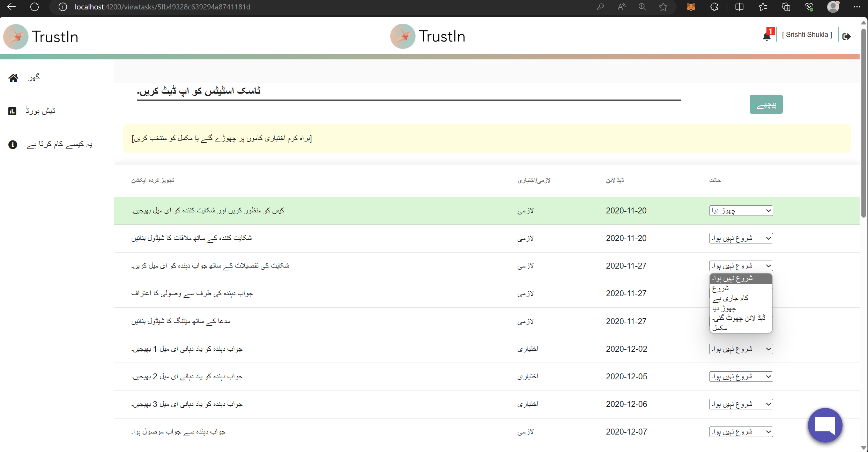Click the zoom magnifier icon in browser toolbar
Screen dimensions: 868x452
pos(642,7)
